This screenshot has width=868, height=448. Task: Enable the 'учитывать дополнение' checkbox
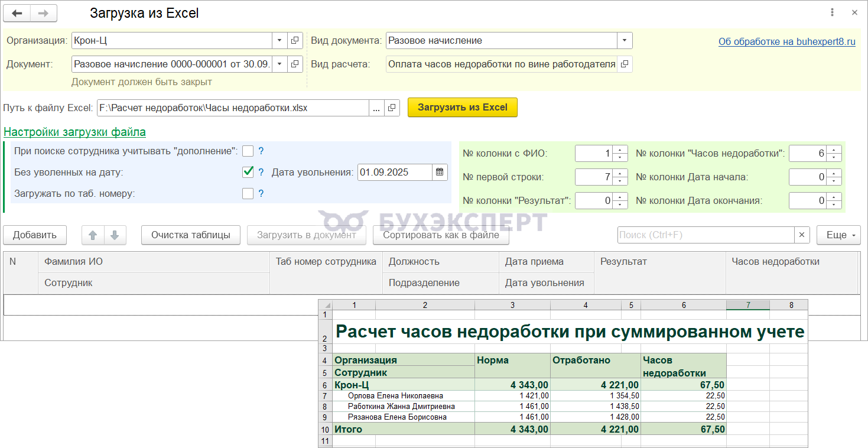(x=248, y=151)
